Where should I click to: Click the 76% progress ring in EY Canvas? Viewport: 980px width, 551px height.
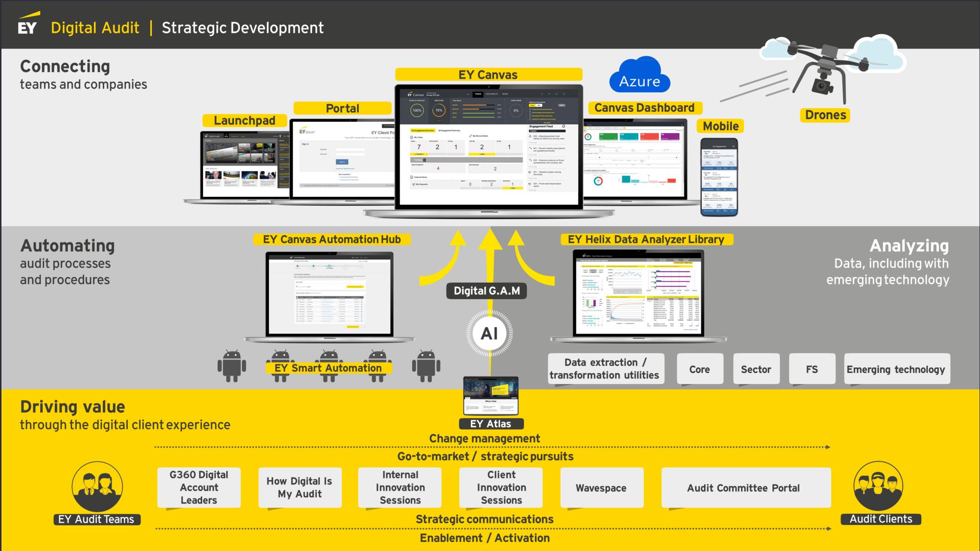(x=439, y=111)
